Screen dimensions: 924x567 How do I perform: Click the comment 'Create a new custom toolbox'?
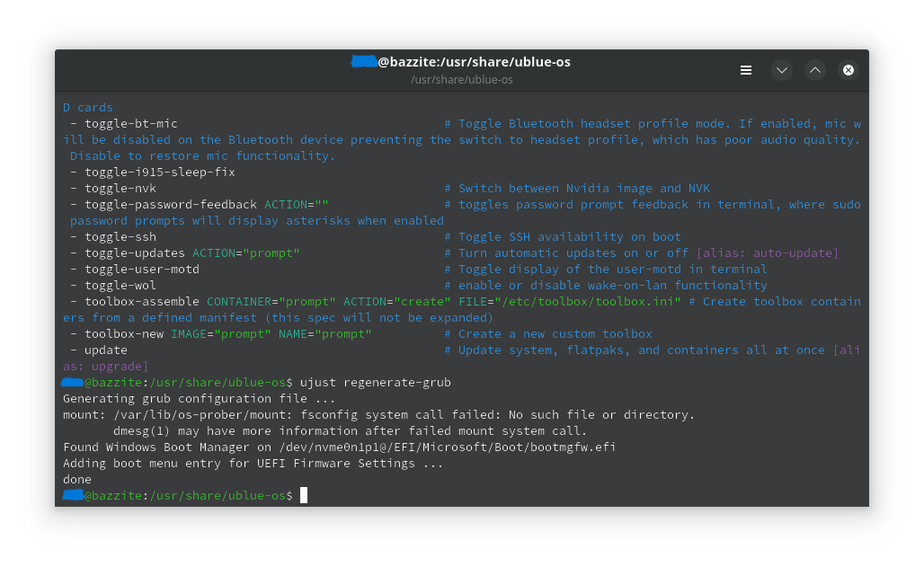[x=548, y=334]
